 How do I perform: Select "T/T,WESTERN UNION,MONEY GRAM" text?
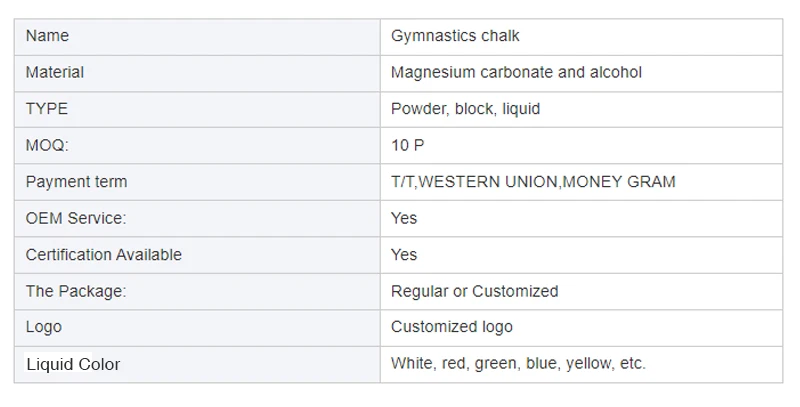tap(533, 182)
